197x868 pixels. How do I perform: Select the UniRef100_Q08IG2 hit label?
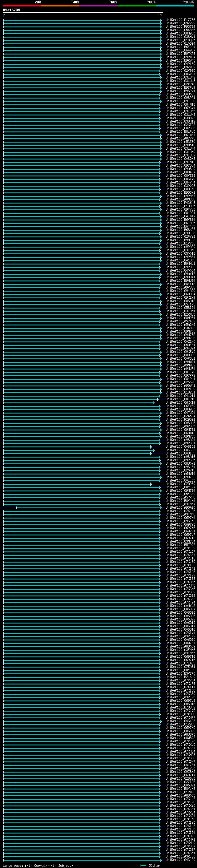point(180,447)
